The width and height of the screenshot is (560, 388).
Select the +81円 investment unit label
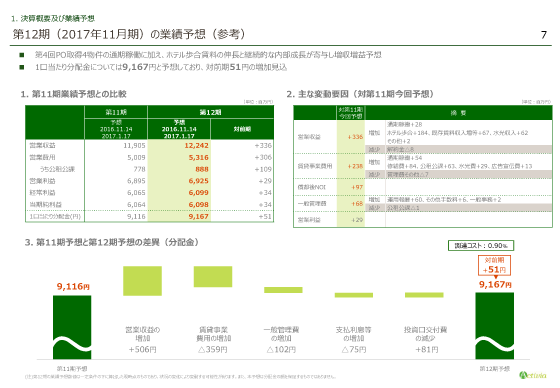tap(426, 349)
